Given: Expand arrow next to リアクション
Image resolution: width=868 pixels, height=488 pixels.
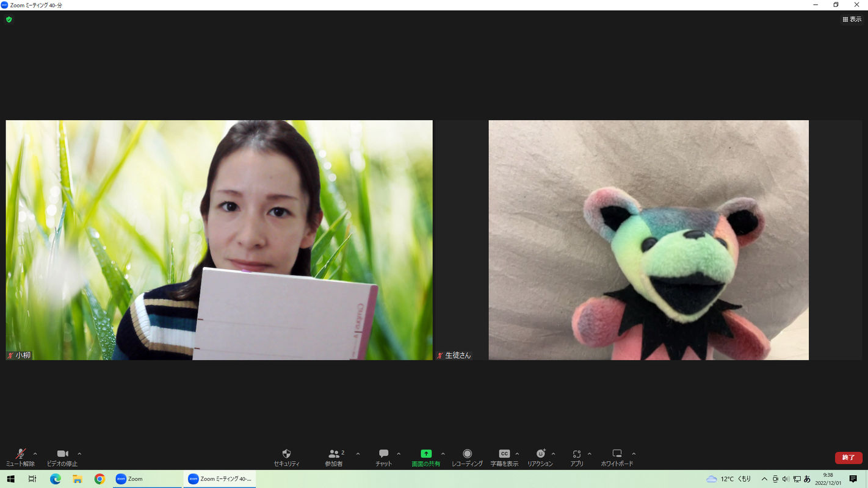Looking at the screenshot, I should tap(553, 454).
